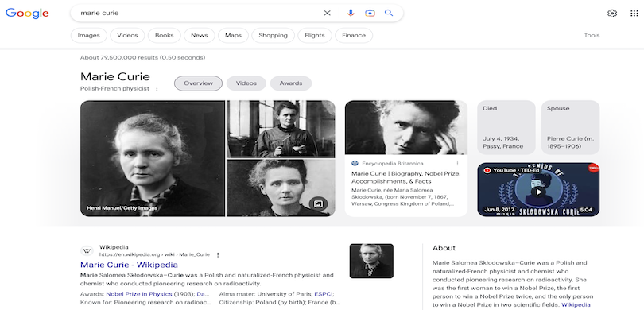Click the Marie Curie panel heading
Image resolution: width=644 pixels, height=310 pixels.
click(115, 77)
